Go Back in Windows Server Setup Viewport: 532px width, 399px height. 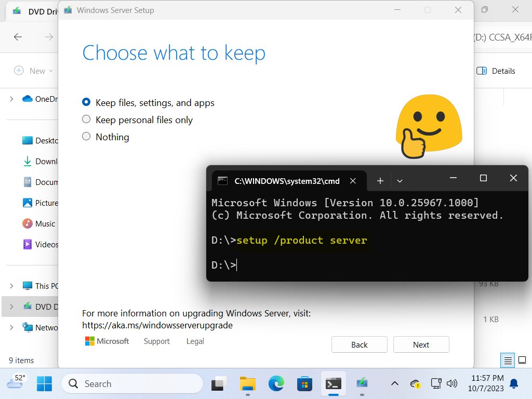(x=359, y=344)
